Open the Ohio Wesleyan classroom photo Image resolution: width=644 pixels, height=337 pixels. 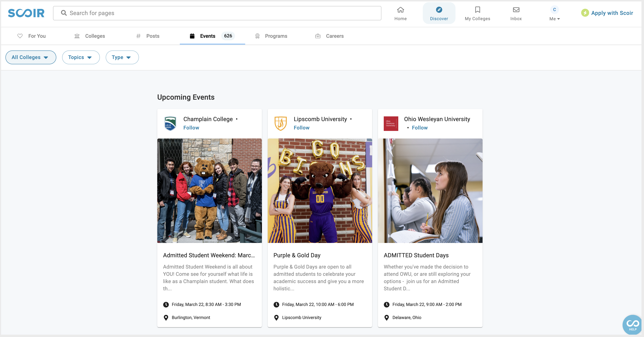pos(430,190)
